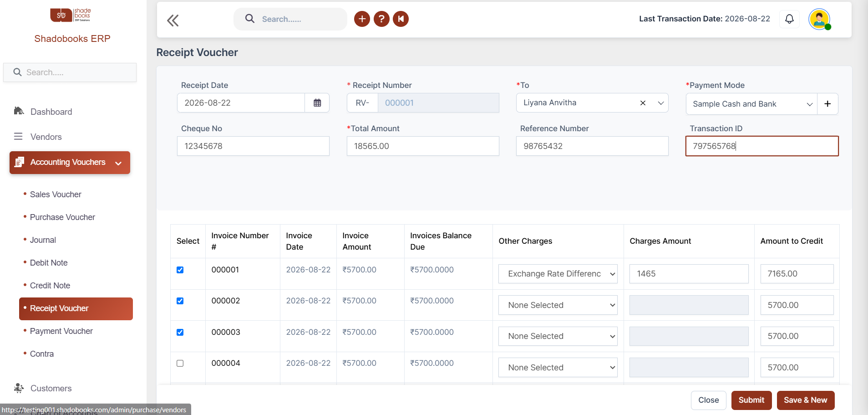Click Vendors list icon
The image size is (868, 415).
[x=18, y=136]
